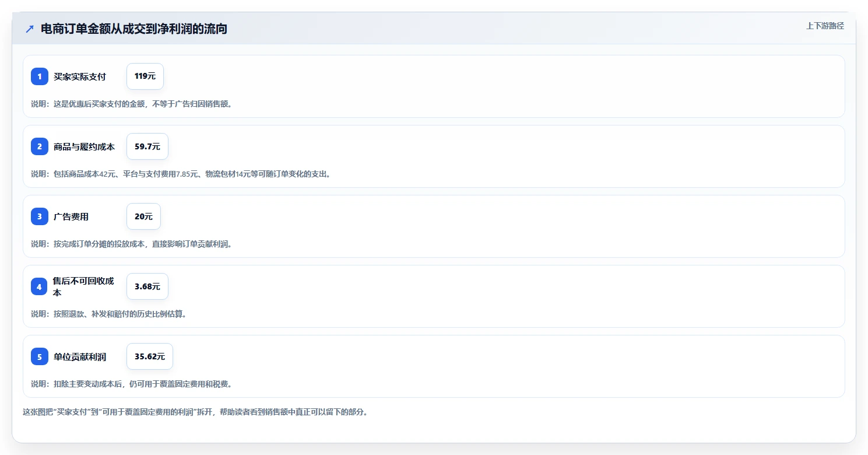Viewport: 868px width, 455px height.
Task: Click the 上下游路径 label
Action: [x=825, y=26]
